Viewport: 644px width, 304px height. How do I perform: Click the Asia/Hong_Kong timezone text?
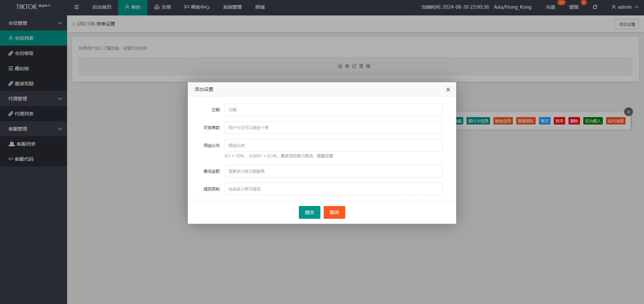[513, 7]
